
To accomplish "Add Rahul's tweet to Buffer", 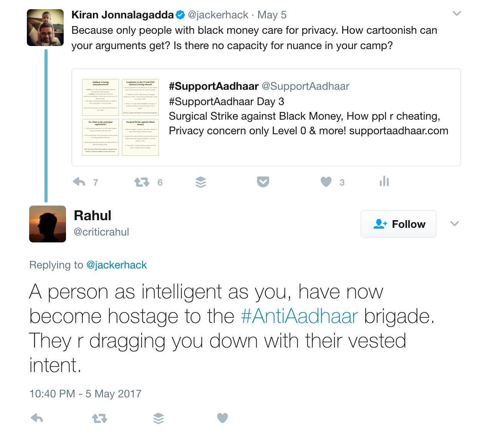I will pos(158,418).
